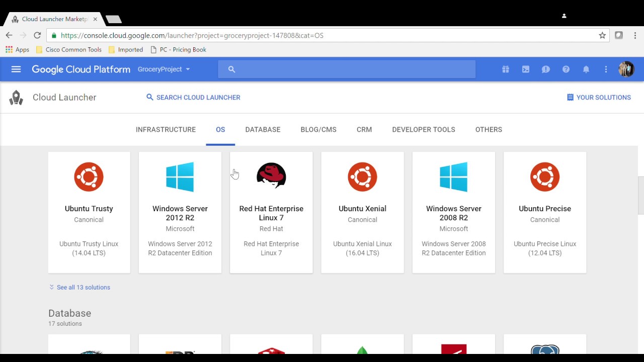Image resolution: width=644 pixels, height=362 pixels.
Task: Click the Windows Server 2012 R2 logo
Action: tap(180, 177)
